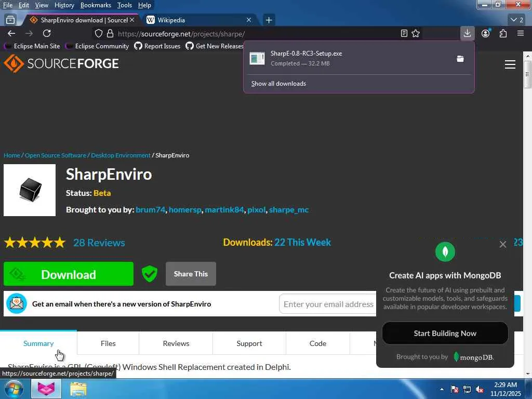The height and width of the screenshot is (399, 532).
Task: Click Eclipse Main Site bookmark
Action: [32, 46]
